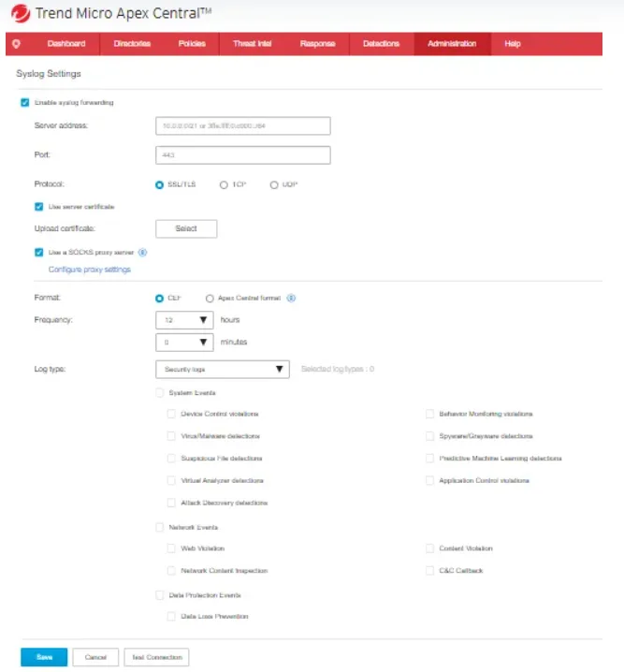This screenshot has height=672, width=624.
Task: Check Attack Discovery detections
Action: pos(171,503)
